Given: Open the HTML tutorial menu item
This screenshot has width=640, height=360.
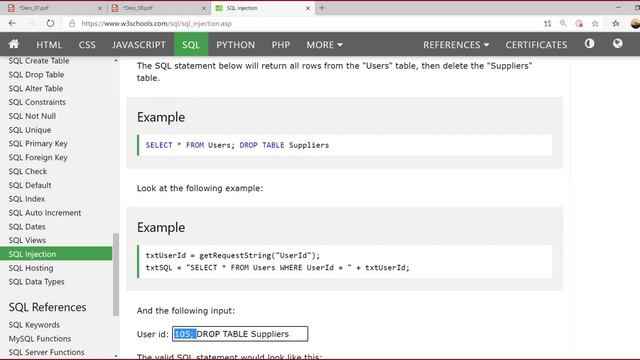Looking at the screenshot, I should (49, 44).
